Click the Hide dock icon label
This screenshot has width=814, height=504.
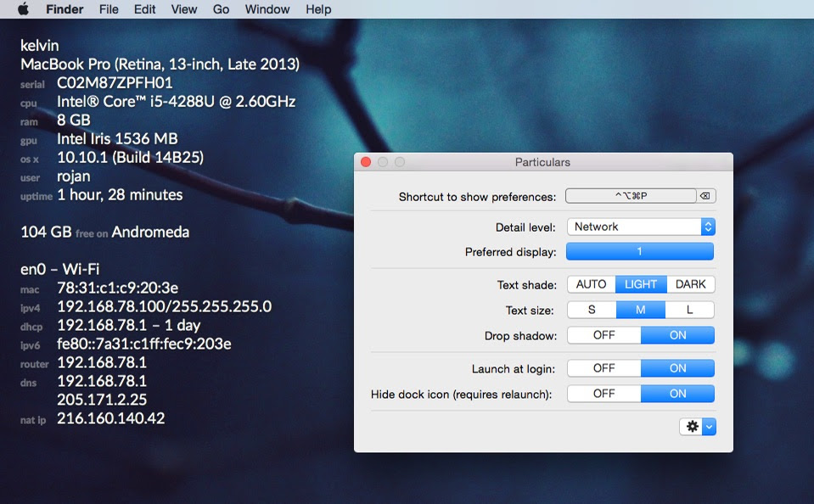461,395
